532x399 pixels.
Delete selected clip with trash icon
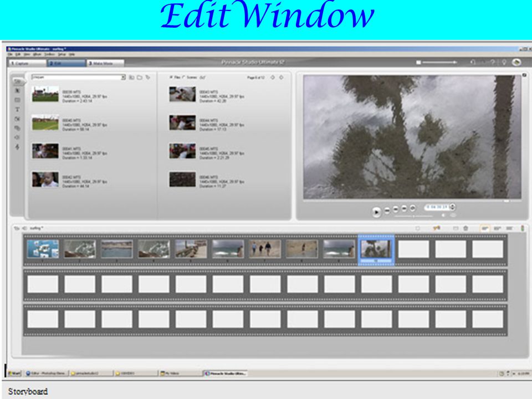[465, 228]
